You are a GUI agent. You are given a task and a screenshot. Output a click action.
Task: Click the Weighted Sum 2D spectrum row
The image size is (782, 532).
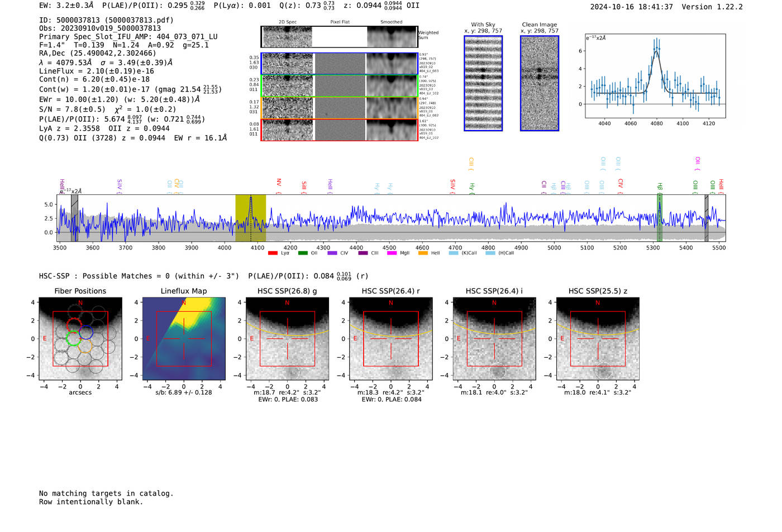(x=339, y=37)
